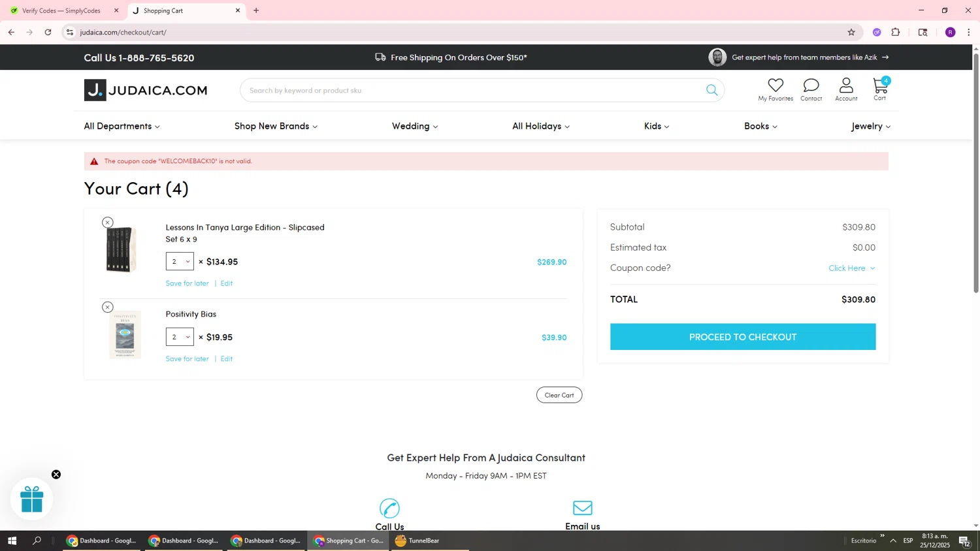This screenshot has width=980, height=551.
Task: Click the search magnifier icon
Action: pos(711,90)
